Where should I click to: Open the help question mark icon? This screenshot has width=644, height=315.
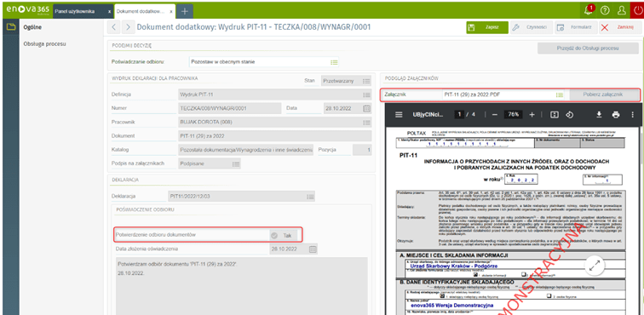coord(605,11)
